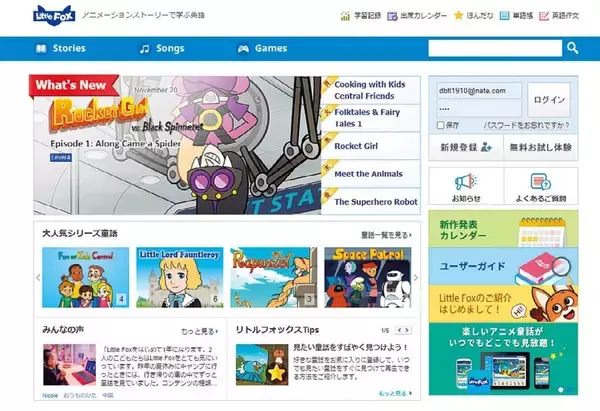Image resolution: width=600 pixels, height=411 pixels.
Task: Open the Little Foxのご紹介 banner
Action: pos(503,303)
